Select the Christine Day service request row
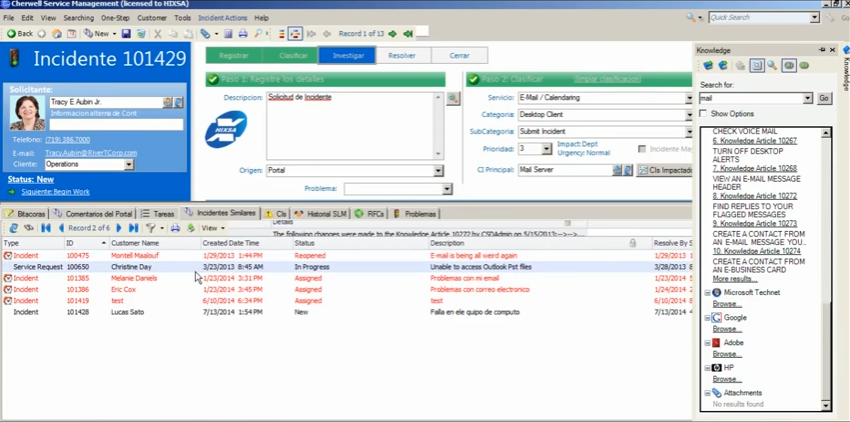This screenshot has width=850, height=422. (x=131, y=267)
